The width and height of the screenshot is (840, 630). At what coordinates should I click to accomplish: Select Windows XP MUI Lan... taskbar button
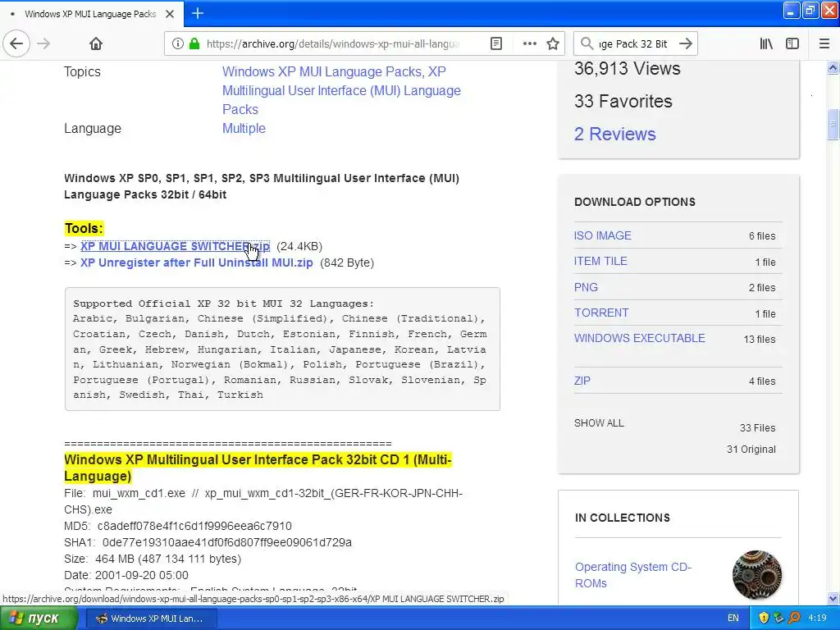(152, 619)
